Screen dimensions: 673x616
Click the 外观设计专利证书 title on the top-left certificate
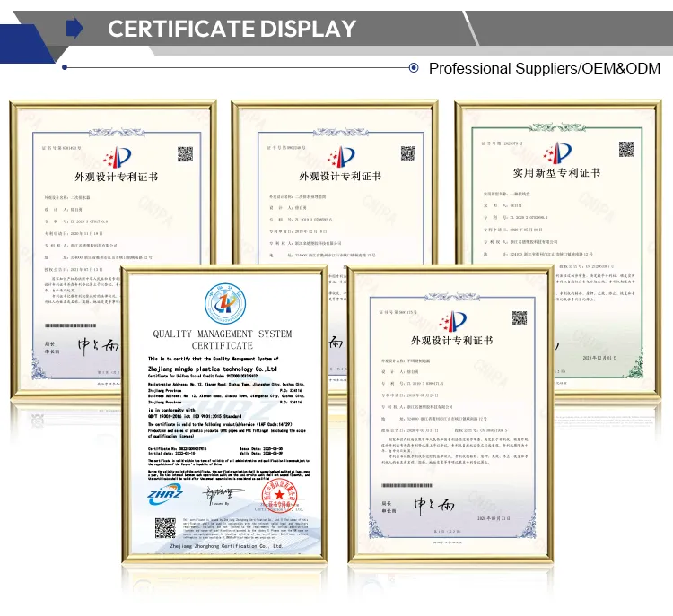pyautogui.click(x=117, y=177)
